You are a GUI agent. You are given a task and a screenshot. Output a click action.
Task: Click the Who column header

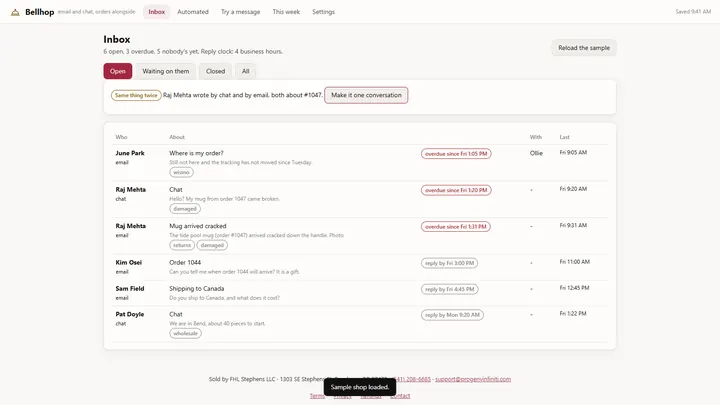(x=121, y=137)
